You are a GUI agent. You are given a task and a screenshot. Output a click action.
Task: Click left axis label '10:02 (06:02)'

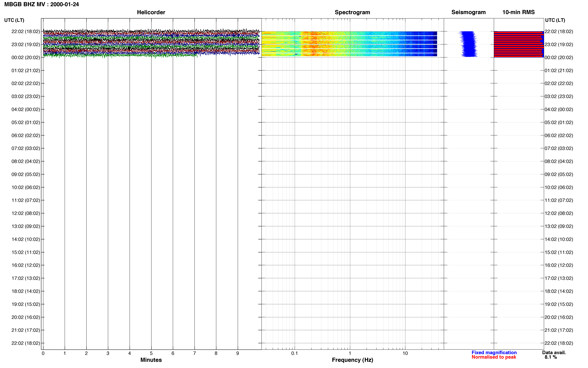26,187
